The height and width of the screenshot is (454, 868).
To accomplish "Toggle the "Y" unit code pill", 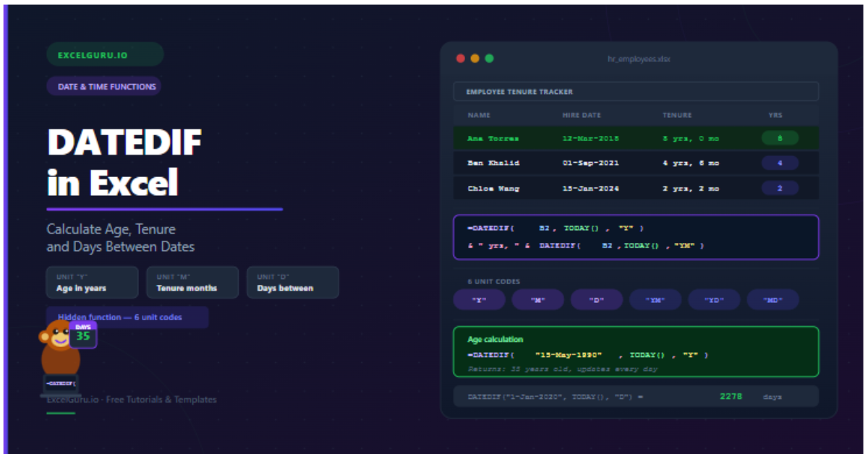I will click(479, 300).
